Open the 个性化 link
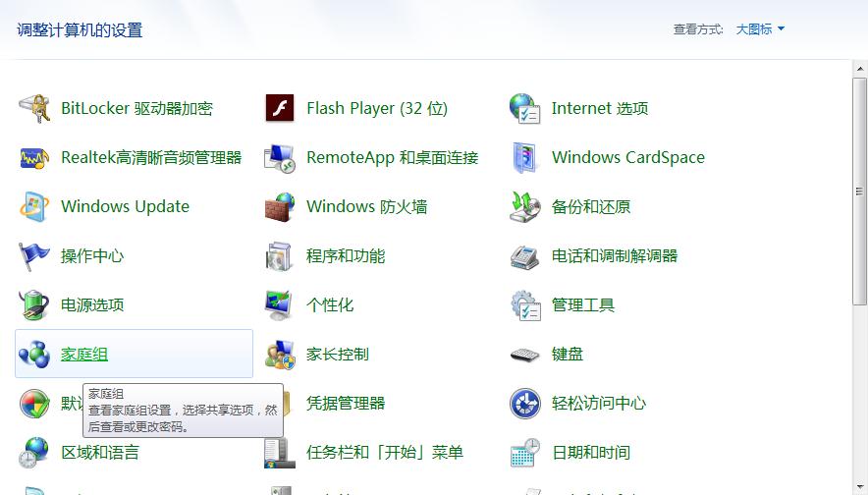The height and width of the screenshot is (495, 868). point(330,305)
